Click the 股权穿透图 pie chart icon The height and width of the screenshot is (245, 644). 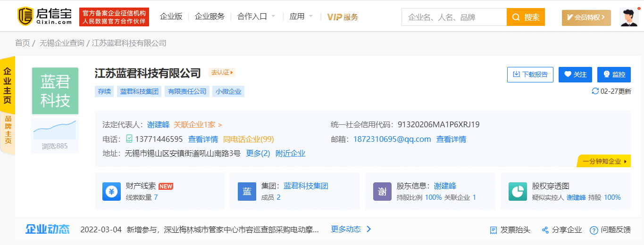coord(518,191)
